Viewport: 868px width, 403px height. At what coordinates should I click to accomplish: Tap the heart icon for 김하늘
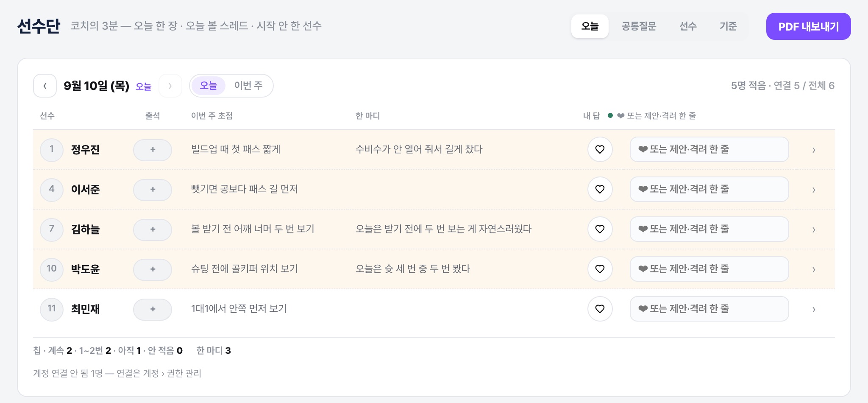600,229
